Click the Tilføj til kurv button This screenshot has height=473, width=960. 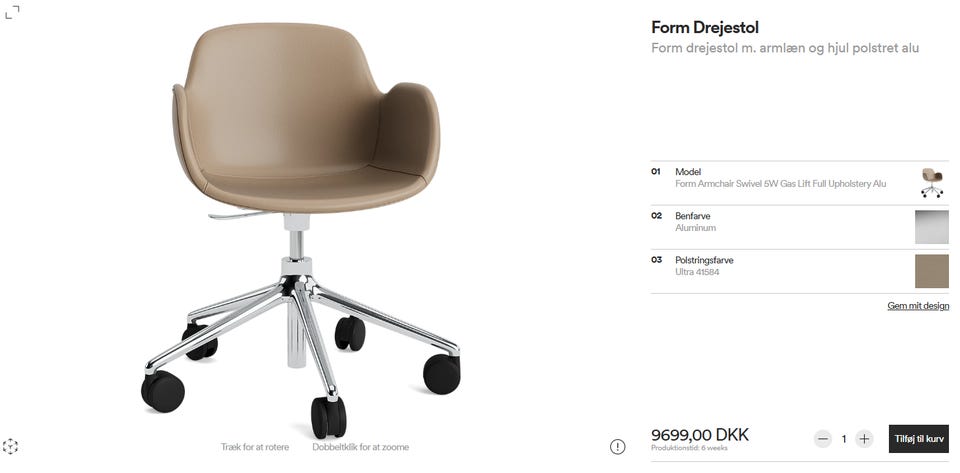[918, 439]
